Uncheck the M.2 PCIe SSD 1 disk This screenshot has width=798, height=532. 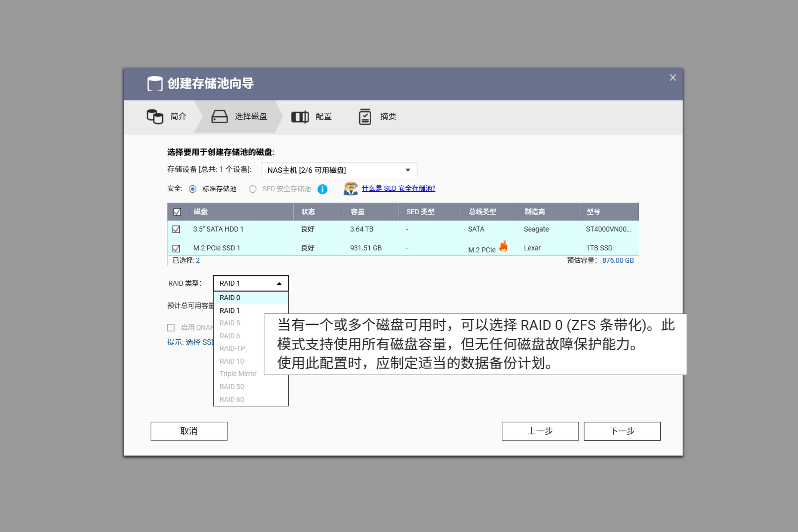(x=176, y=248)
